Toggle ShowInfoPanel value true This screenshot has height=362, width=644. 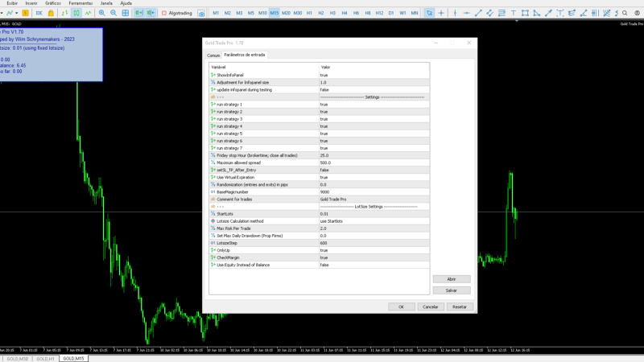pos(374,75)
